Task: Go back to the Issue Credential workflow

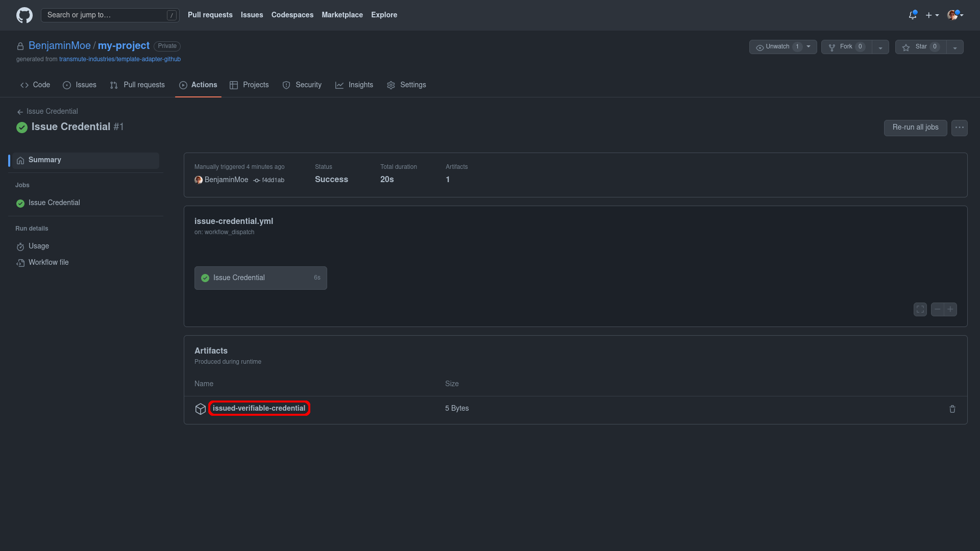Action: pos(47,111)
